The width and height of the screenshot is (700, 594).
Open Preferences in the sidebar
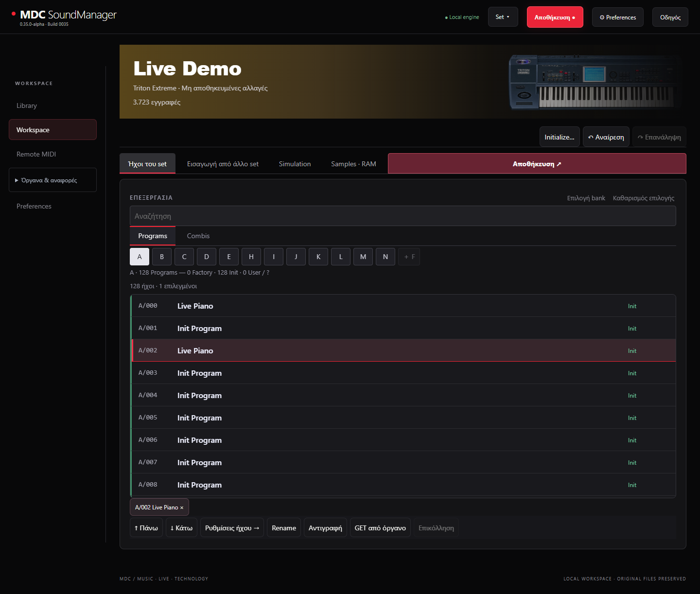pyautogui.click(x=52, y=206)
